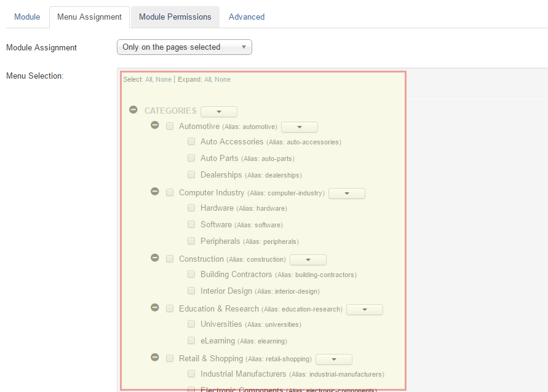Viewport: 548px width, 392px height.
Task: Check the Automotive checkbox
Action: coord(170,126)
